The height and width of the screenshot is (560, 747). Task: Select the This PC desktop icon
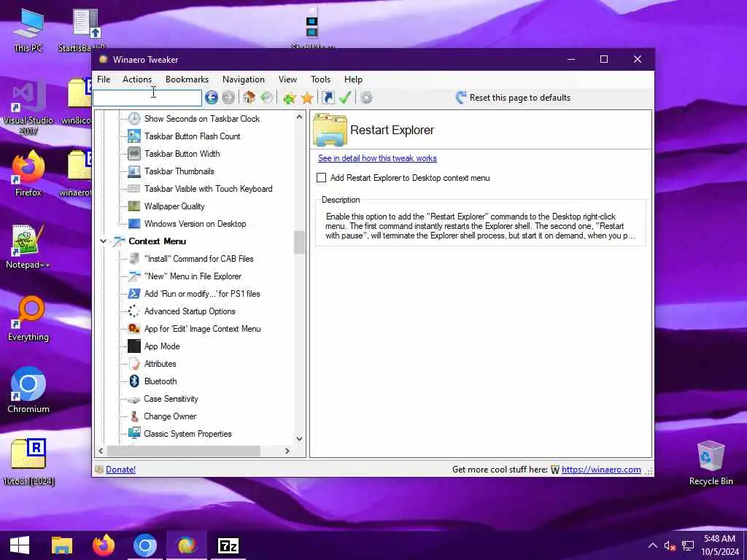[x=28, y=31]
